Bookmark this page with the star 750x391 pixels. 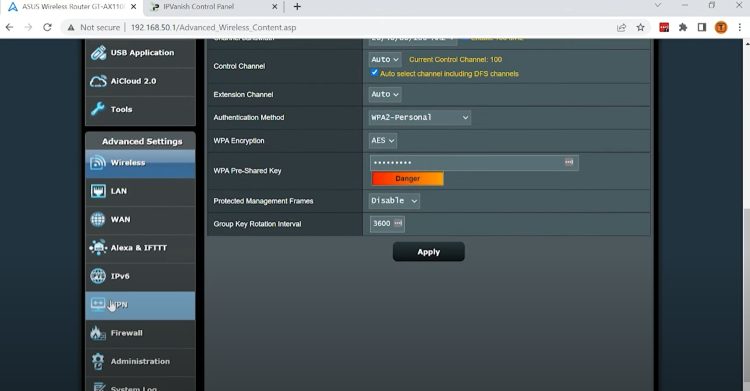(x=640, y=27)
